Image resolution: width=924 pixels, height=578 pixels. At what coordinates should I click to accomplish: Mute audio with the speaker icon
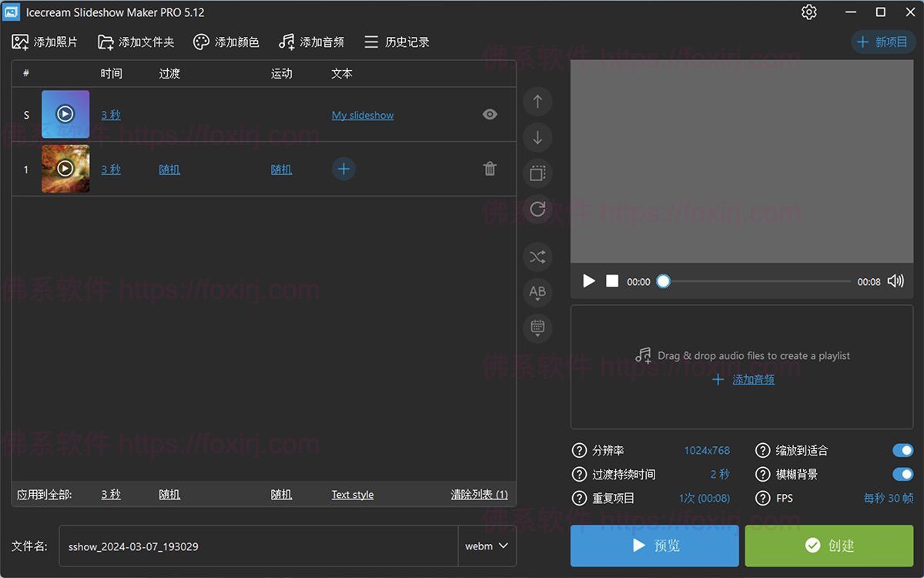pos(896,281)
